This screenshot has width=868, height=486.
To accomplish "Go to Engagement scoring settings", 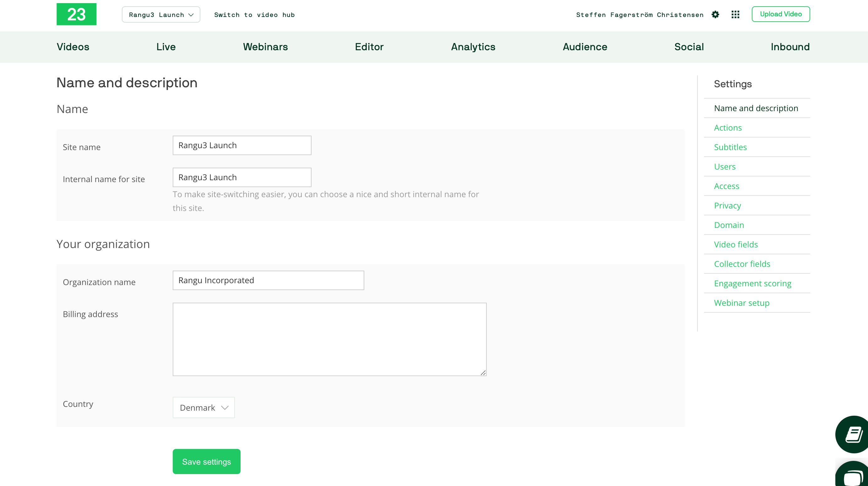I will [752, 283].
